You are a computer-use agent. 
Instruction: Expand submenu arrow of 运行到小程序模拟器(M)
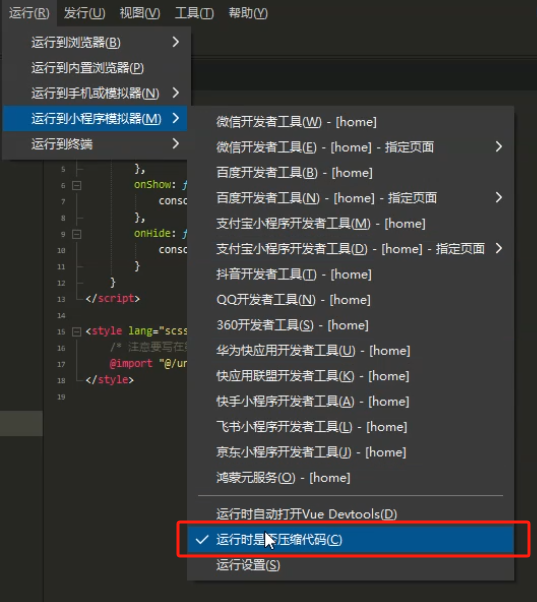176,118
